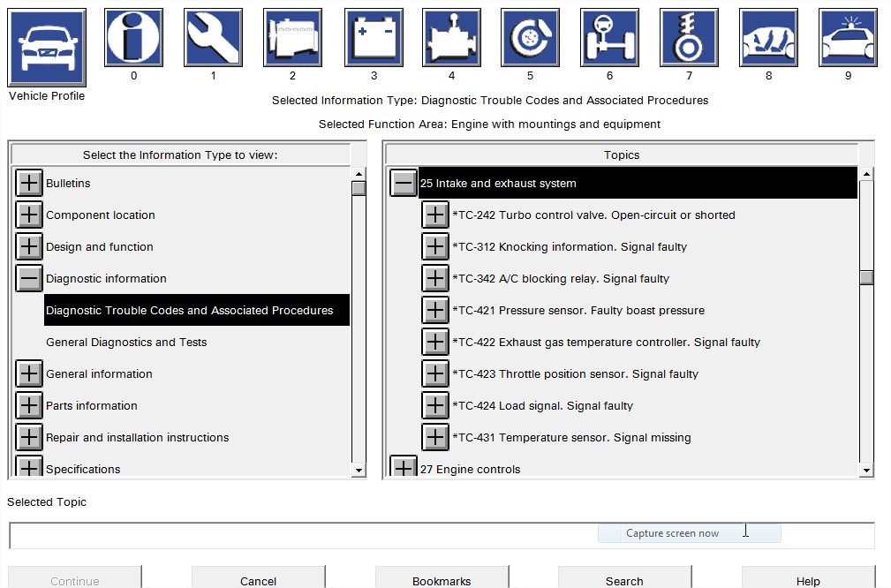The image size is (891, 588).
Task: Select function group 1 wrench icon
Action: point(213,37)
